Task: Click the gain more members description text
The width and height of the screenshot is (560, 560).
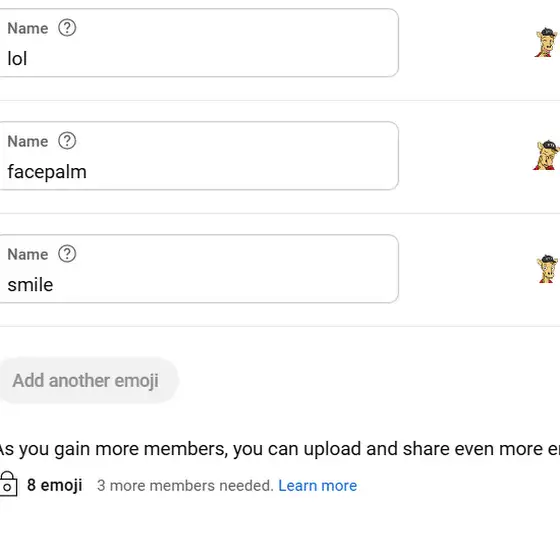Action: pos(280,449)
